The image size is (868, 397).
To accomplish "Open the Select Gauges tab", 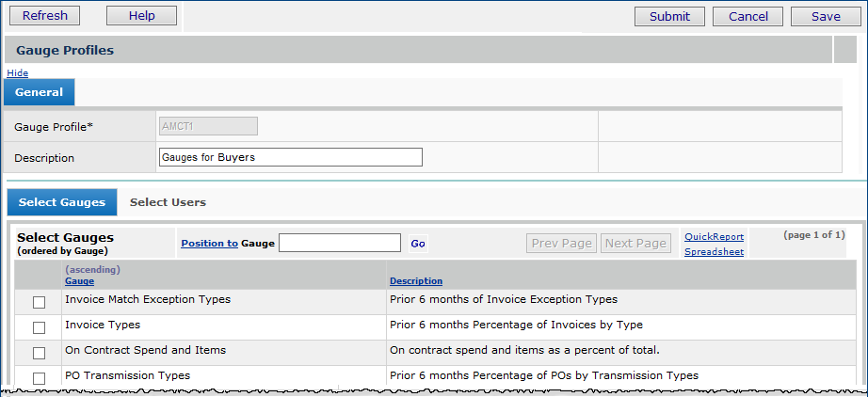I will click(62, 202).
